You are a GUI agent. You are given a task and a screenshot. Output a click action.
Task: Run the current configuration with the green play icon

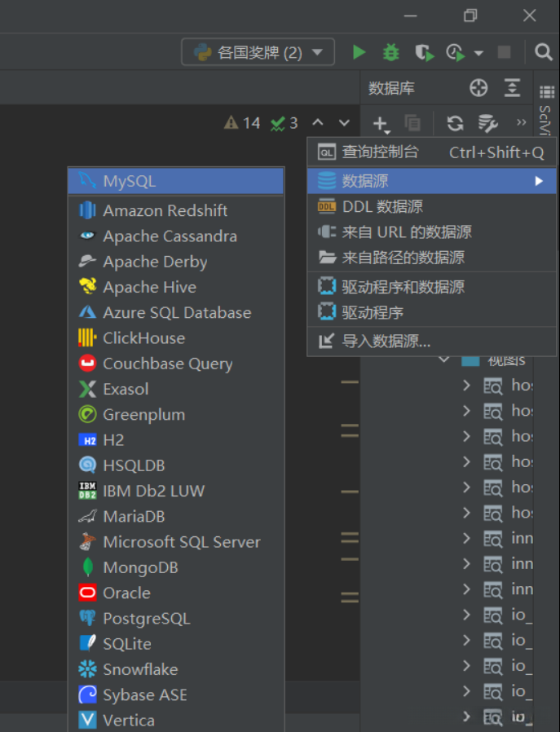coord(359,53)
